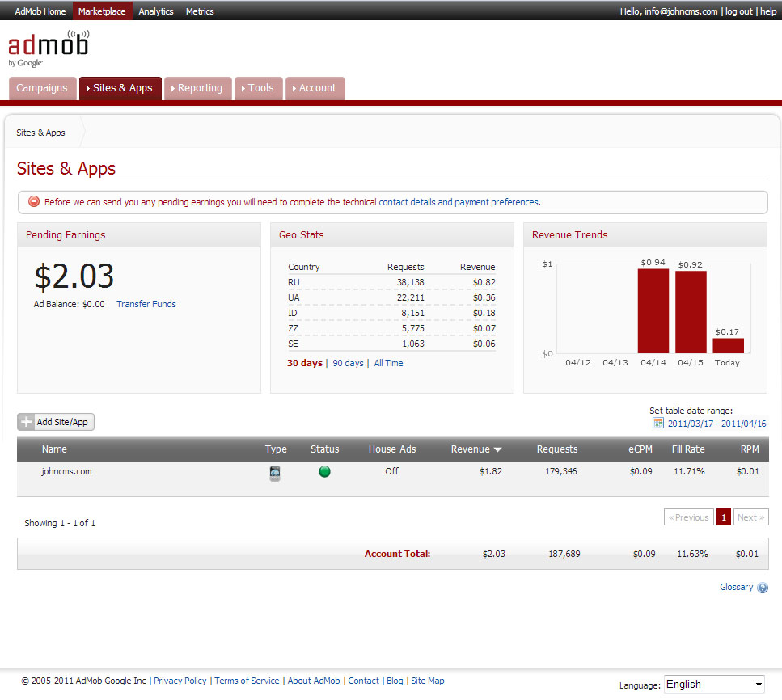The height and width of the screenshot is (700, 782).
Task: Click the plus icon on Add Site/App
Action: (x=27, y=422)
